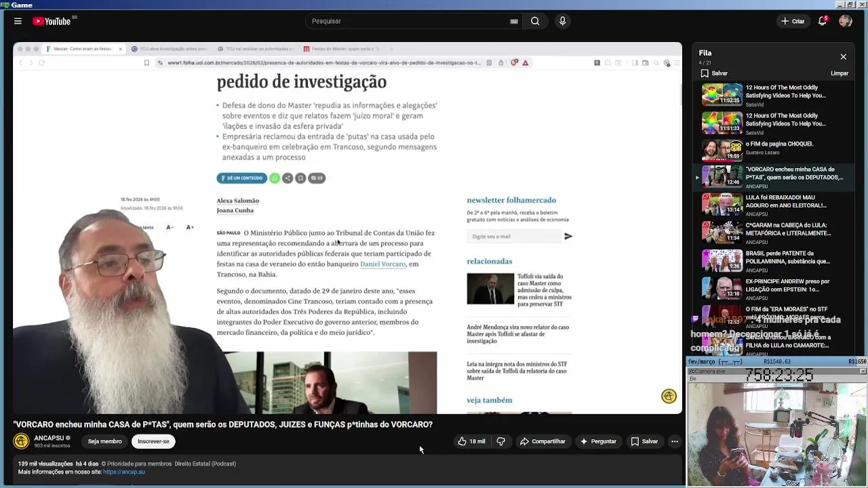The image size is (868, 488).
Task: Like the video showing 18 mil
Action: 471,441
